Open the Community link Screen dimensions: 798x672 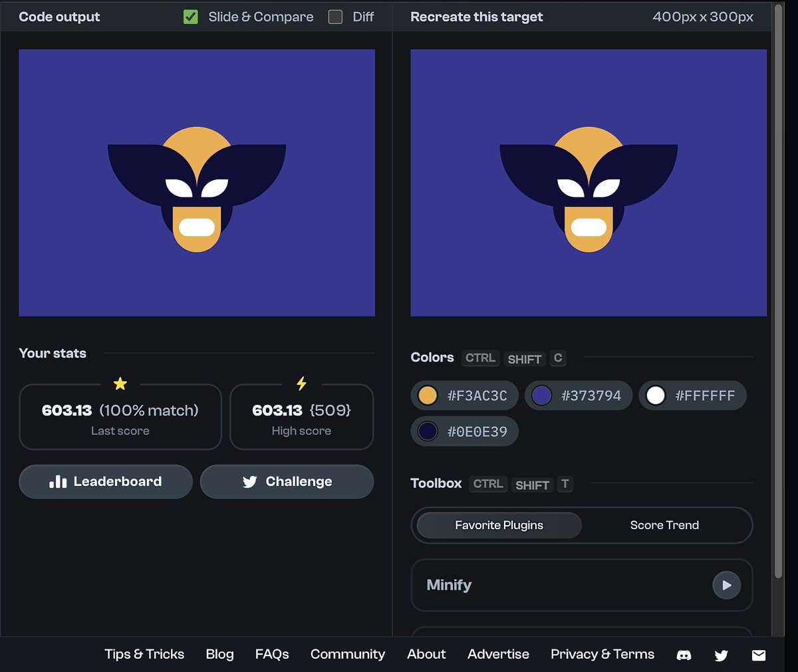348,654
